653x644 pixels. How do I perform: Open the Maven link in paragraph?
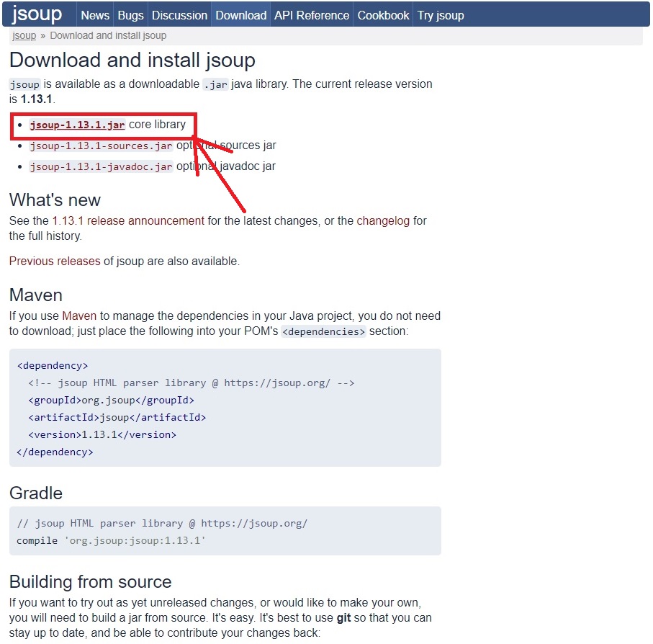tap(79, 316)
